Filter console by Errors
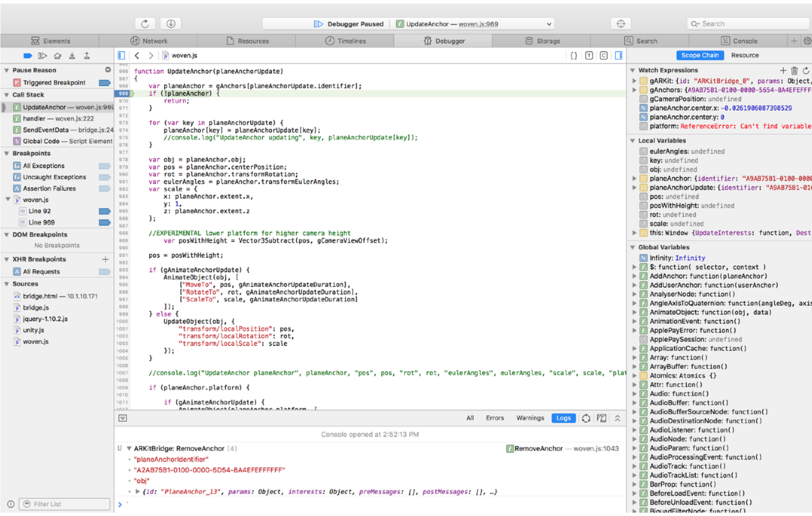Screen dimensions: 812x516 tap(494, 418)
